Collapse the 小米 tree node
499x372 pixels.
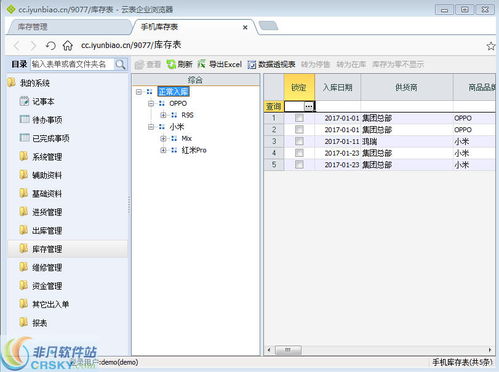[151, 127]
